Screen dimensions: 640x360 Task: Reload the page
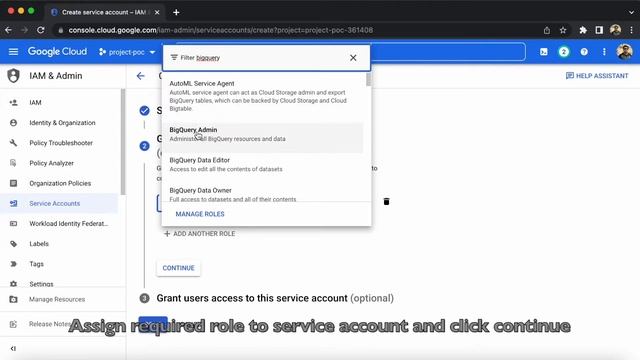tap(40, 30)
